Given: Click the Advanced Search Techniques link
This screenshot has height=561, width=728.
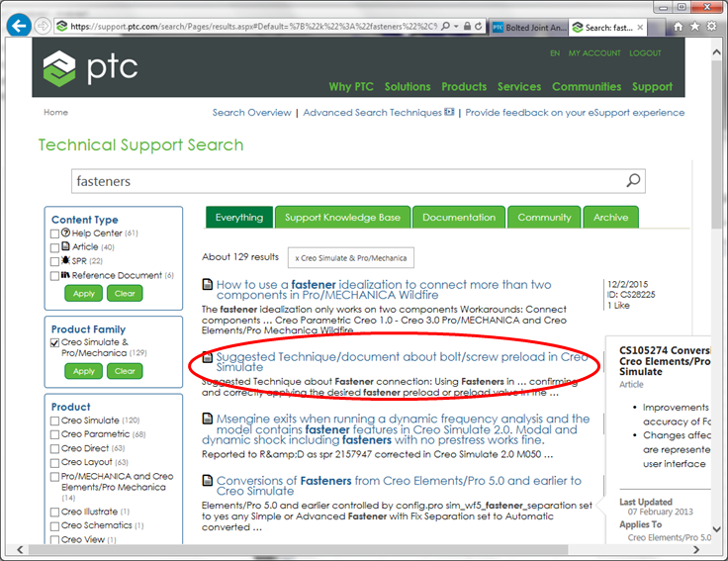Looking at the screenshot, I should (372, 113).
